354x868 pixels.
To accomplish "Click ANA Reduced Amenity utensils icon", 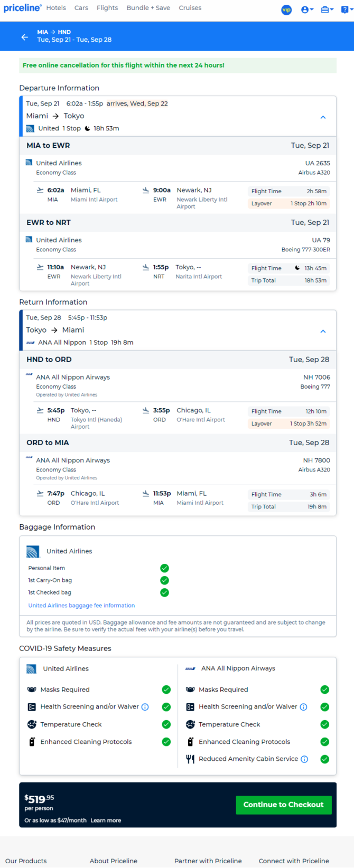I will point(190,759).
